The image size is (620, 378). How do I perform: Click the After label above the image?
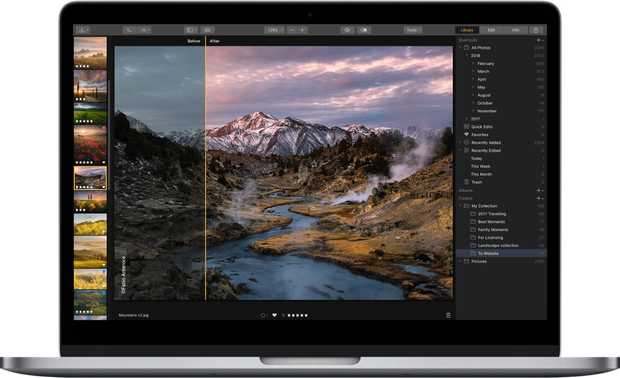(214, 41)
